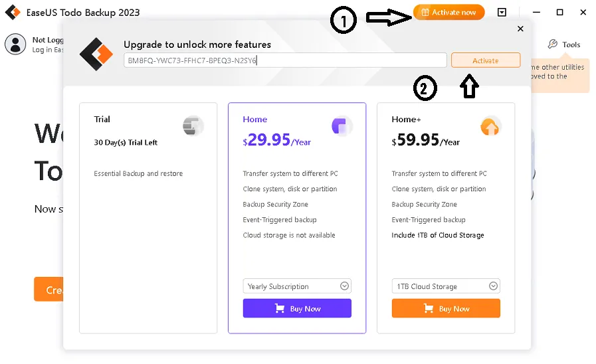Screen dimensions: 596x364
Task: Click the orange Activate now button
Action: coord(448,12)
